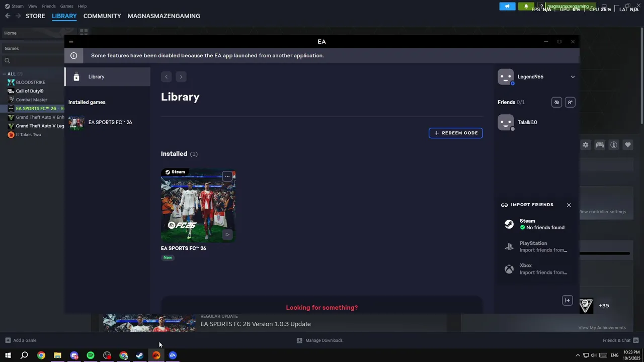Viewport: 644px width, 362px height.
Task: Click Steam back arrow
Action: click(8, 16)
